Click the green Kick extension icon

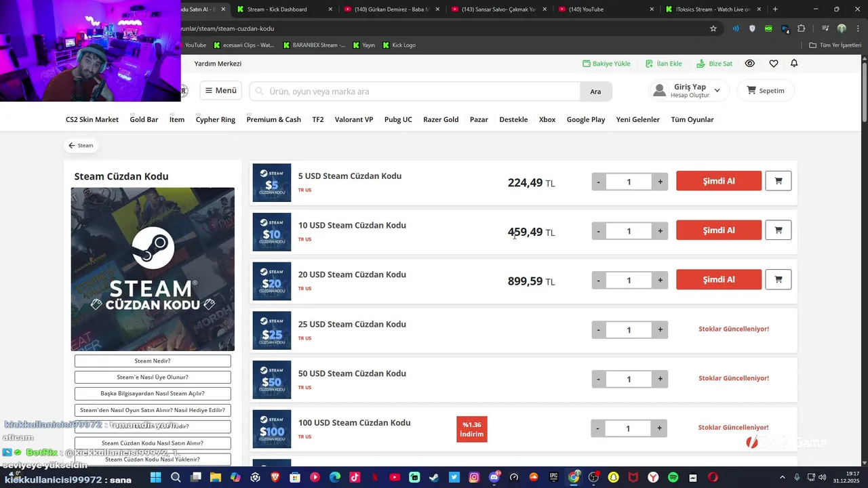click(768, 28)
